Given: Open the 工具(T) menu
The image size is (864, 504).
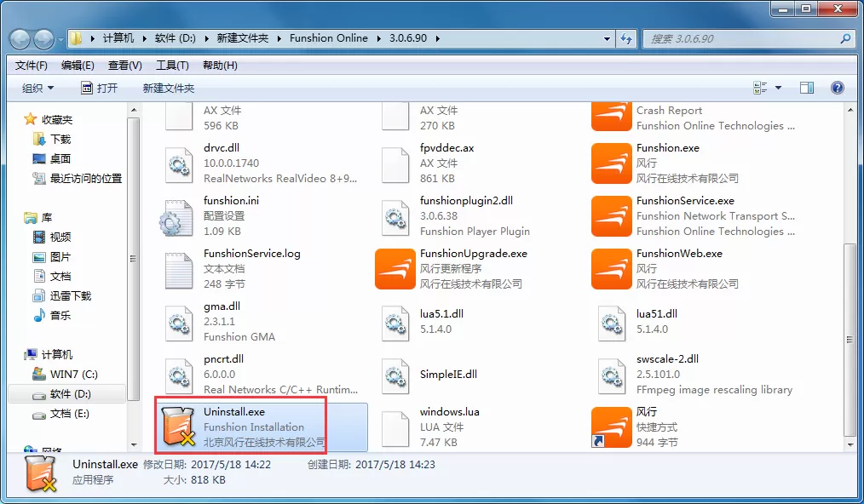Looking at the screenshot, I should 172,66.
